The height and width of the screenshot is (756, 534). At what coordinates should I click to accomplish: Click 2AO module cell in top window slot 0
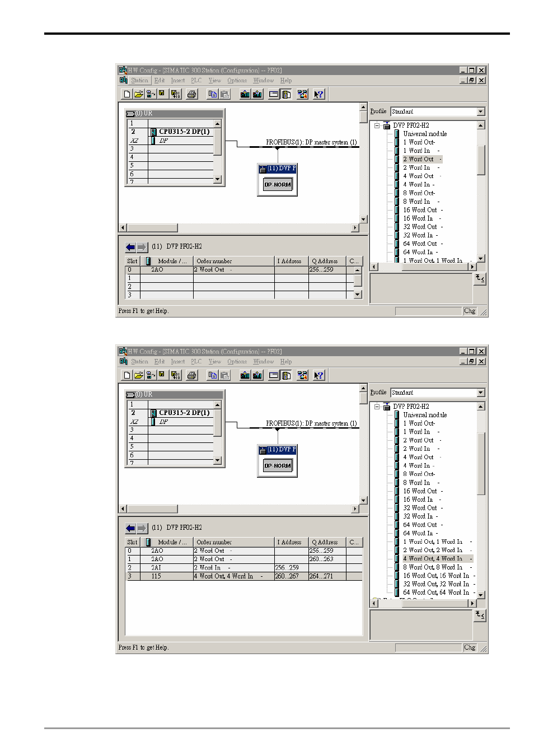click(x=166, y=270)
